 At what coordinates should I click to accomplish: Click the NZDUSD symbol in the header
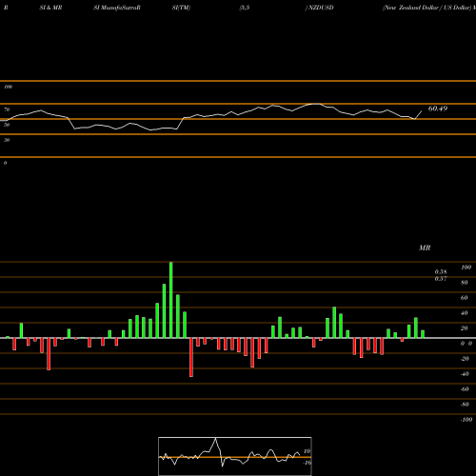coord(321,8)
